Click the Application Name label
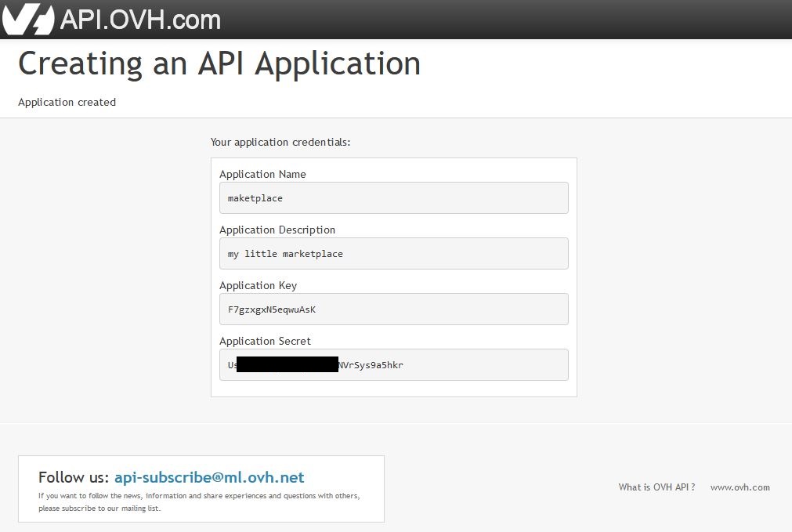The width and height of the screenshot is (792, 532). [x=262, y=174]
